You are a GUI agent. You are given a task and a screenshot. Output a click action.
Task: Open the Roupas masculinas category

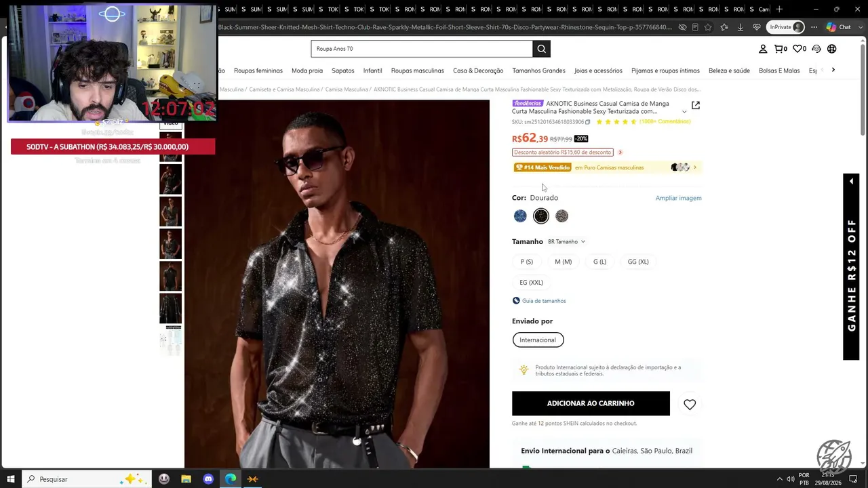tap(418, 70)
